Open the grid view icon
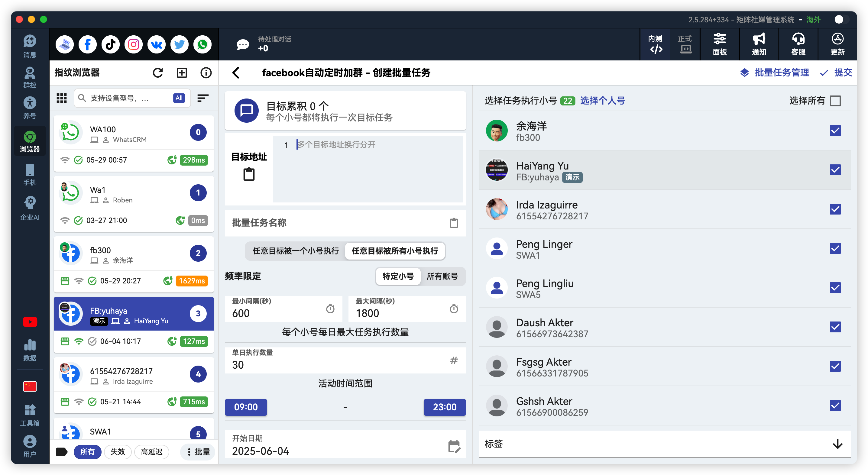Viewport: 868px width, 475px height. (x=61, y=98)
